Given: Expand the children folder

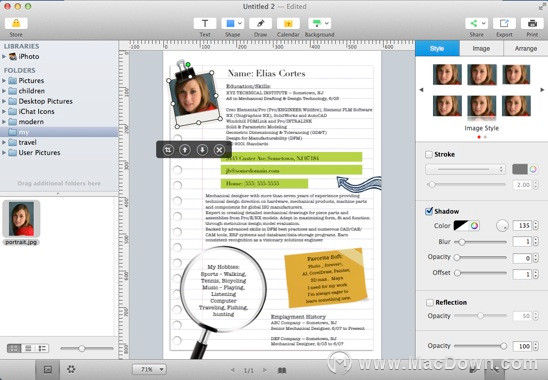Looking at the screenshot, I should pos(4,91).
